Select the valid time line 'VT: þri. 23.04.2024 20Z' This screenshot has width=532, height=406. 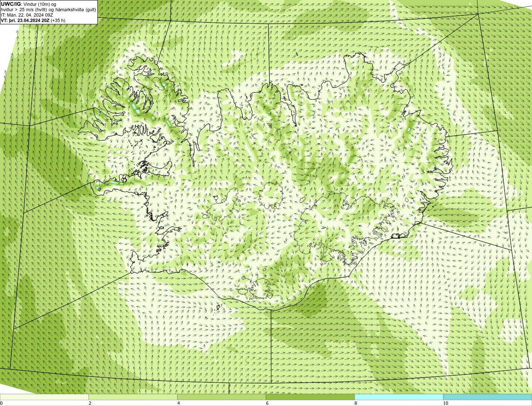[x=25, y=20]
